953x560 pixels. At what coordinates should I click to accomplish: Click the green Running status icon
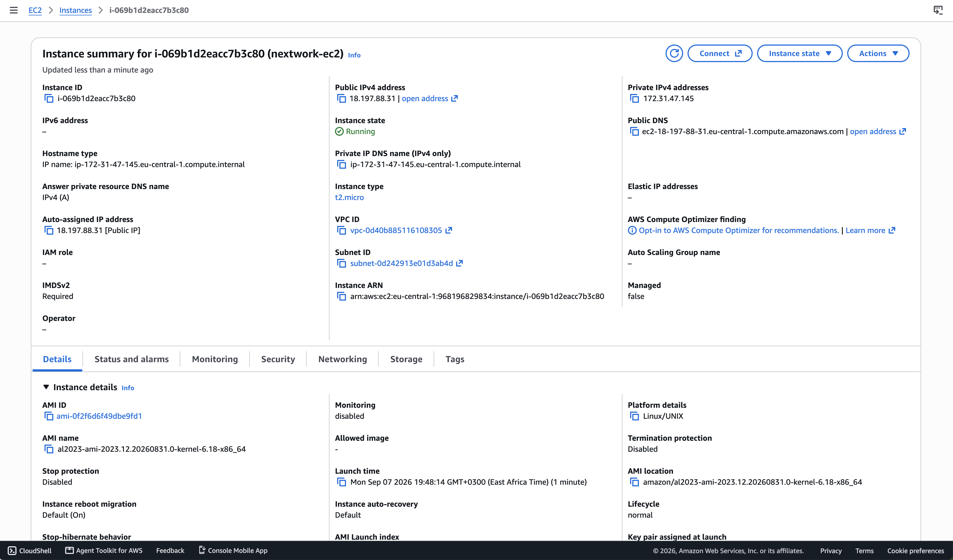tap(339, 131)
